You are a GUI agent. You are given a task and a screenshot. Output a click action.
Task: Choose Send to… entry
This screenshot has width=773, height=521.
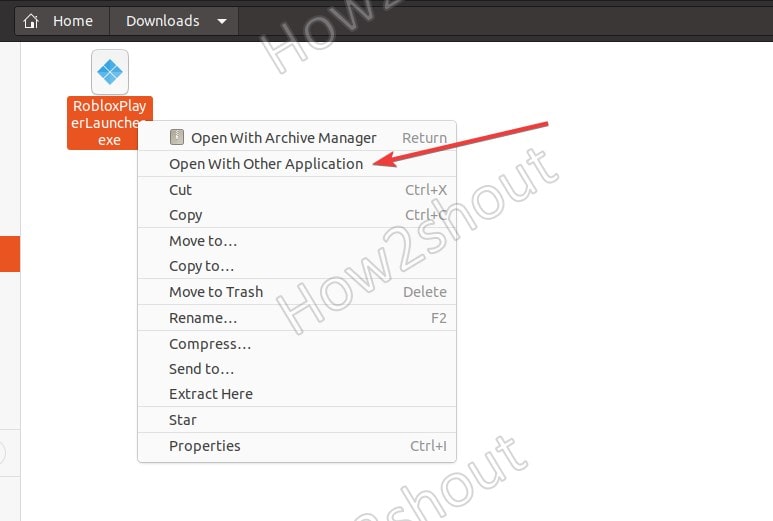point(297,369)
